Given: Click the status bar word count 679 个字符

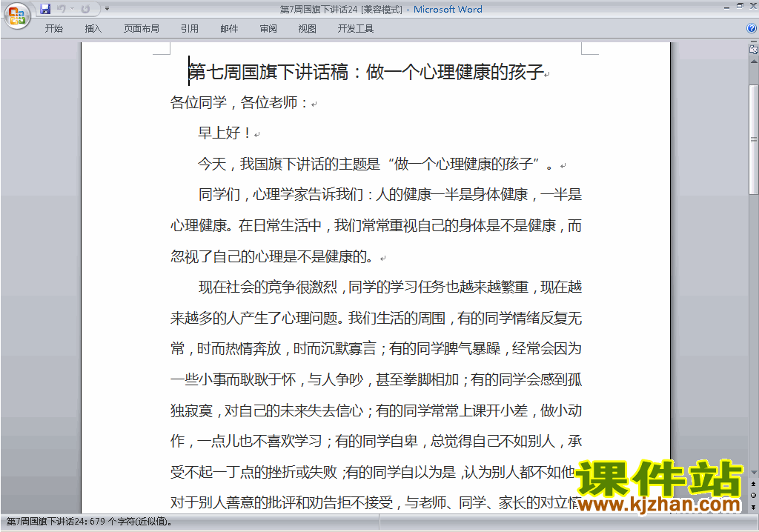Looking at the screenshot, I should coord(90,522).
